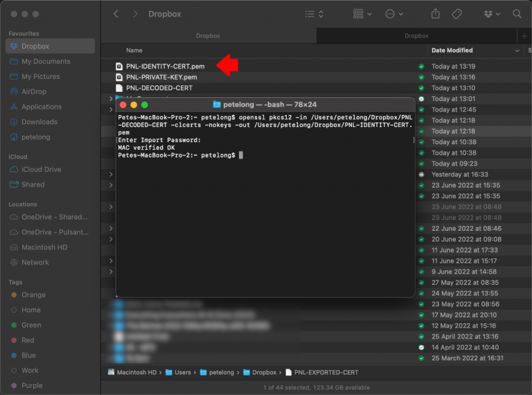
Task: Open the action ellipsis menu in the toolbar
Action: 394,14
